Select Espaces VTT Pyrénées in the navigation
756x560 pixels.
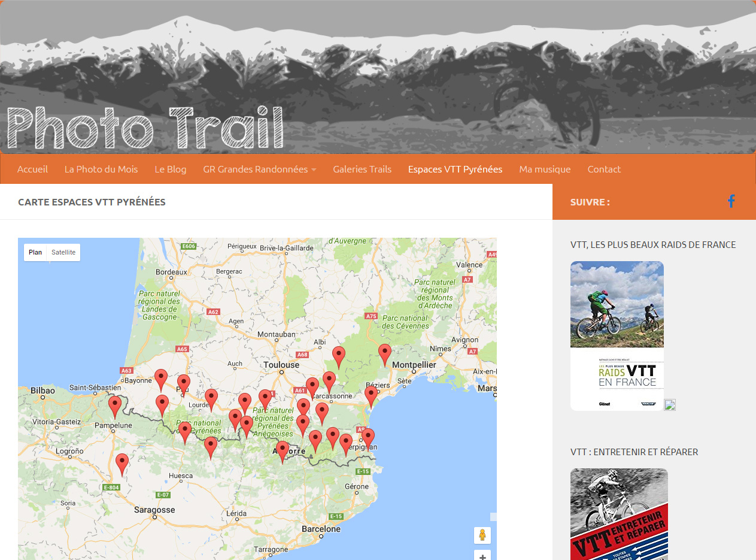tap(456, 169)
